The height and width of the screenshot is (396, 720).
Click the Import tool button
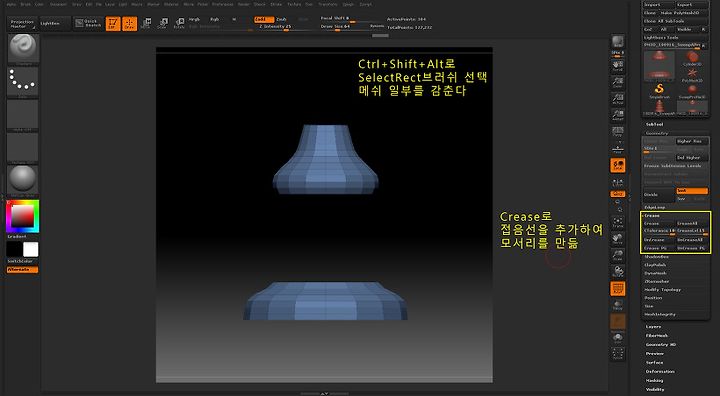658,5
